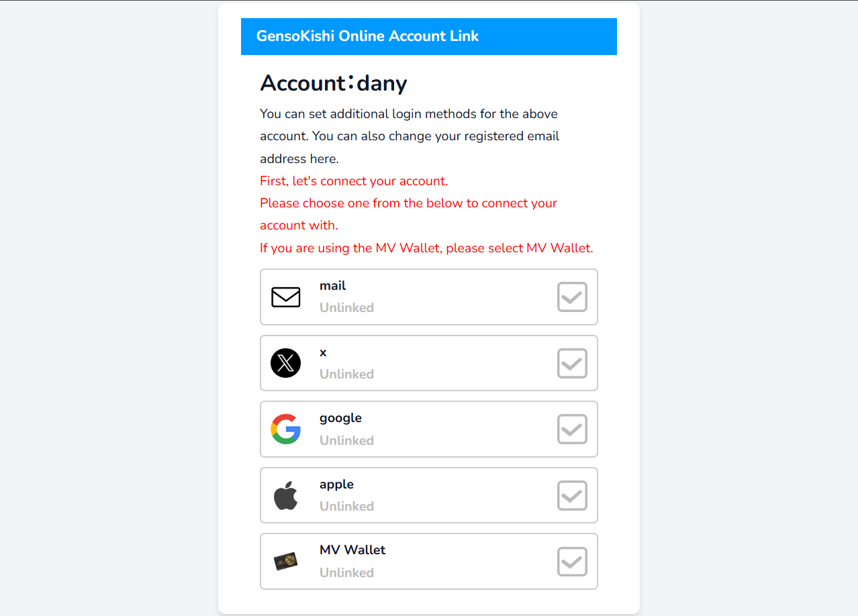Select the MV Wallet option label

(x=352, y=550)
